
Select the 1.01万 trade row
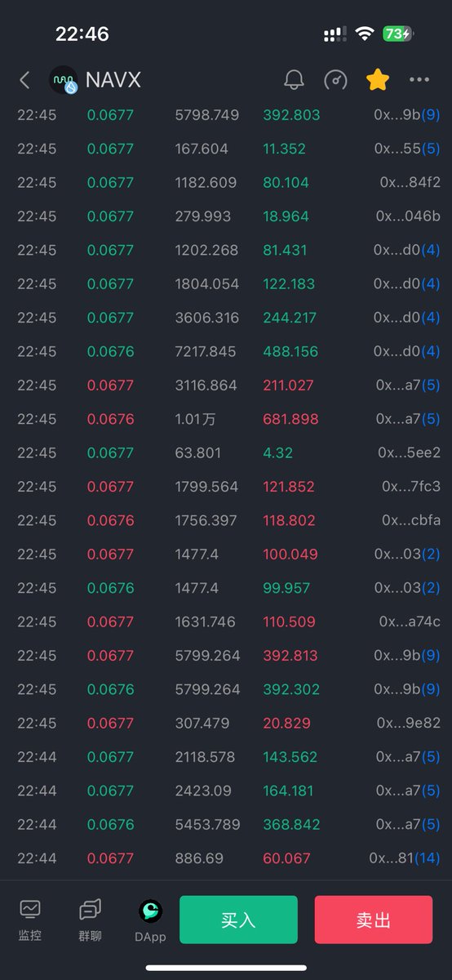pos(226,419)
